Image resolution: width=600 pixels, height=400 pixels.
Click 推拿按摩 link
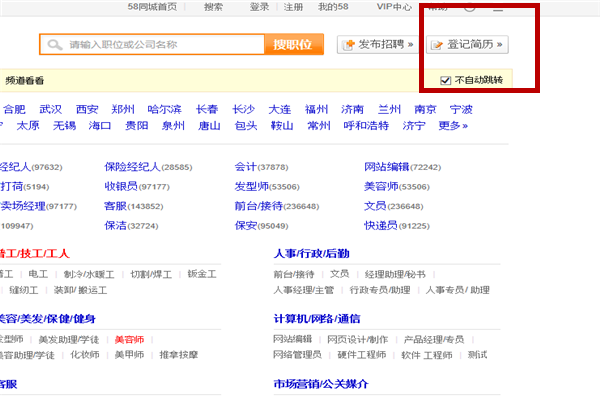(x=179, y=355)
